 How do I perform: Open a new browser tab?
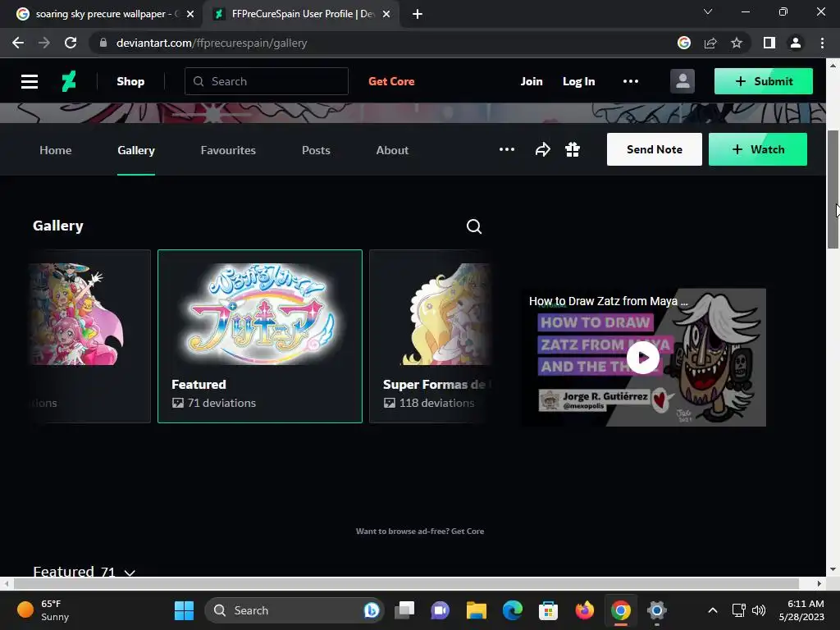click(418, 14)
